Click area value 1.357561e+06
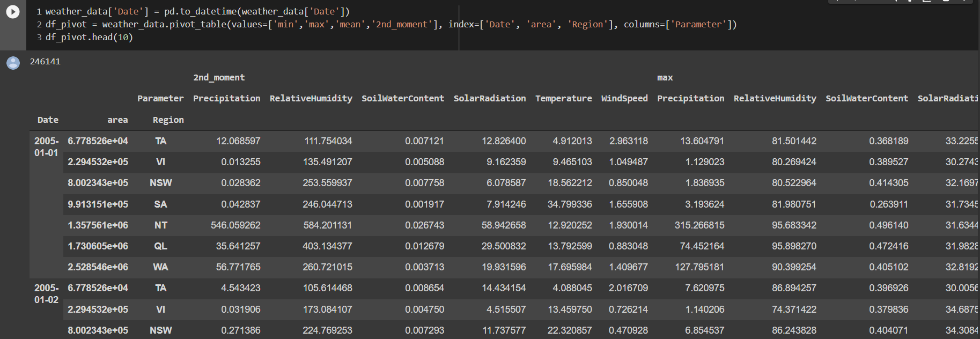The height and width of the screenshot is (339, 980). [98, 225]
